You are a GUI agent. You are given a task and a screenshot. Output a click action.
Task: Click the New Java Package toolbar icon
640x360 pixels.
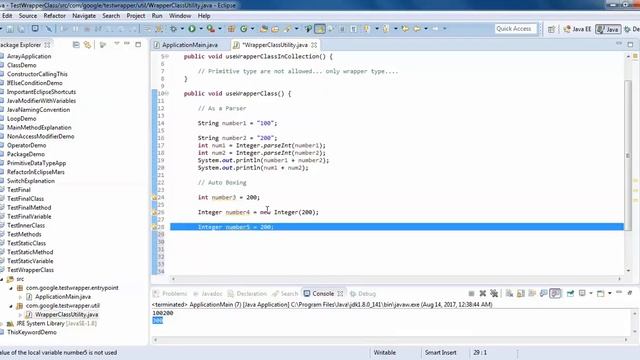coord(231,29)
